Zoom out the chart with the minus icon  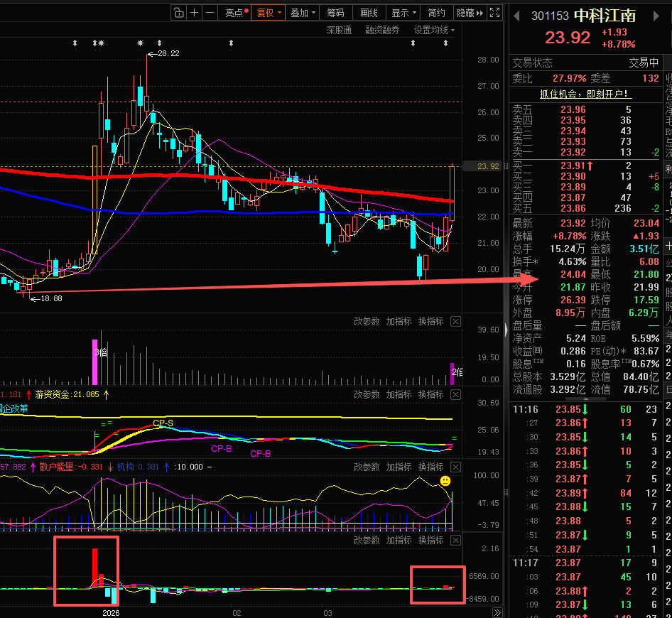point(210,13)
